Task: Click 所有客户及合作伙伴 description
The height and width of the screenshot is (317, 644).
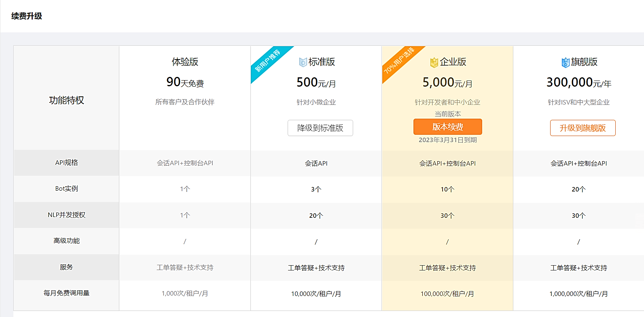Action: [185, 102]
